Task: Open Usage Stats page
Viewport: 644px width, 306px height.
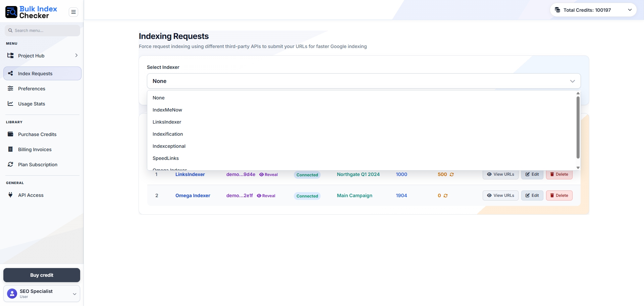Action: pyautogui.click(x=42, y=104)
